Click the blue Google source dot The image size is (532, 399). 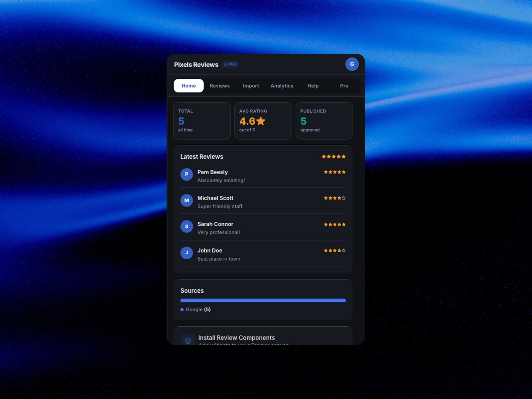click(182, 310)
